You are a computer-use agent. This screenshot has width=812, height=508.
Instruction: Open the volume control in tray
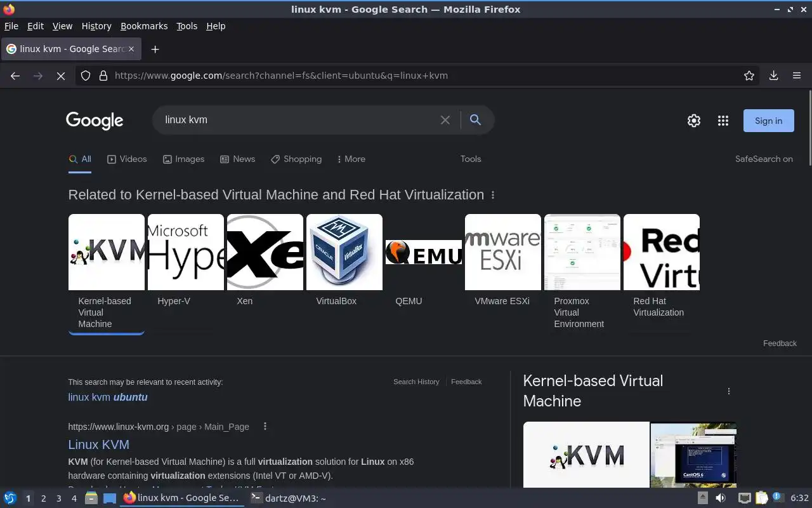coord(721,498)
